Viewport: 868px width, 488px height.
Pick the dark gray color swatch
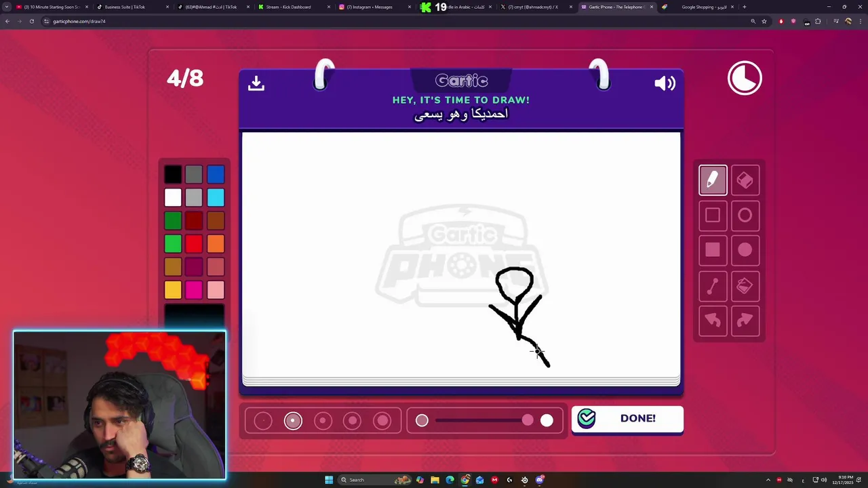point(194,175)
